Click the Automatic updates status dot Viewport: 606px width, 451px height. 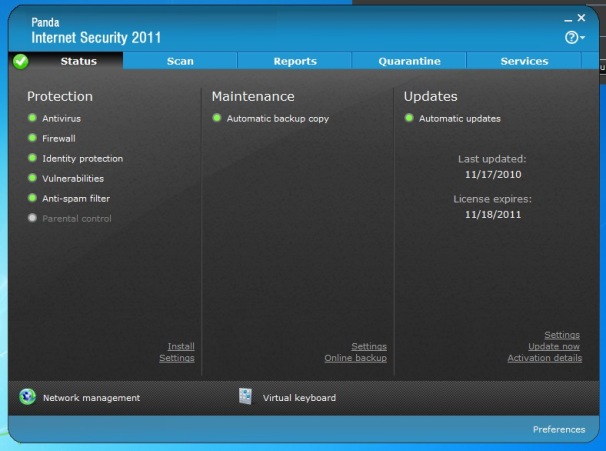tap(409, 118)
